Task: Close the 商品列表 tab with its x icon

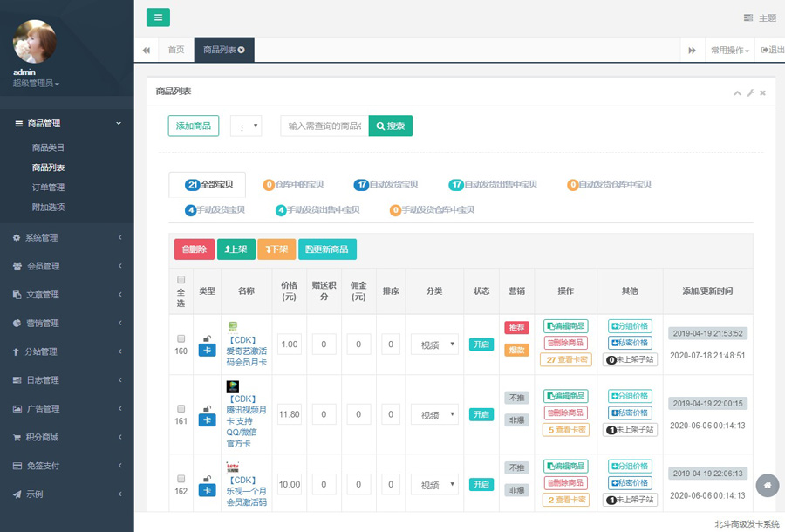Action: 241,51
